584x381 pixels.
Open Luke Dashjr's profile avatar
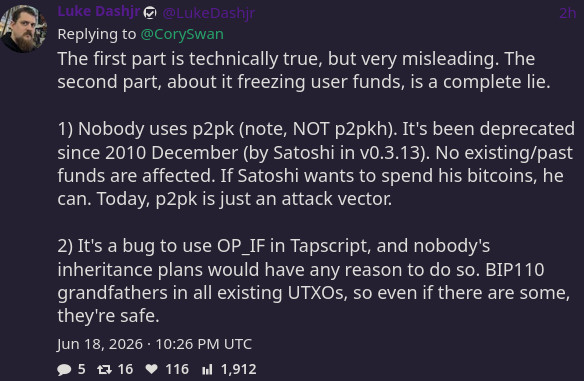[x=23, y=29]
